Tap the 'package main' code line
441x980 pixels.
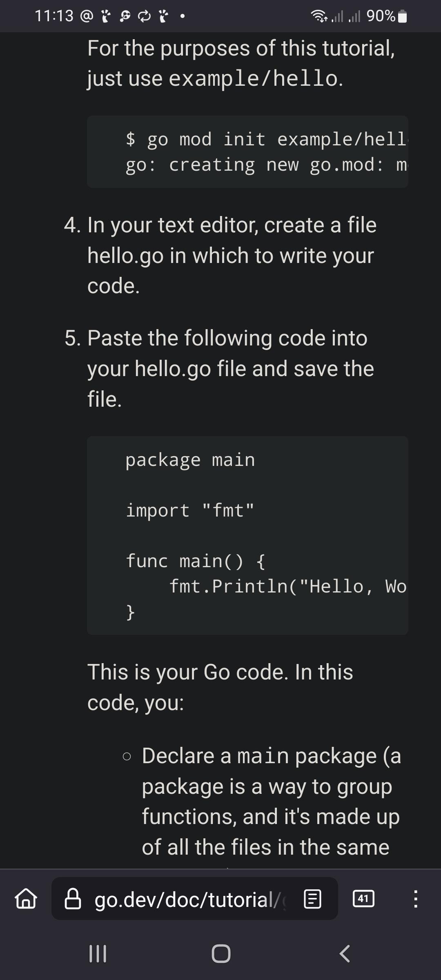(x=190, y=460)
